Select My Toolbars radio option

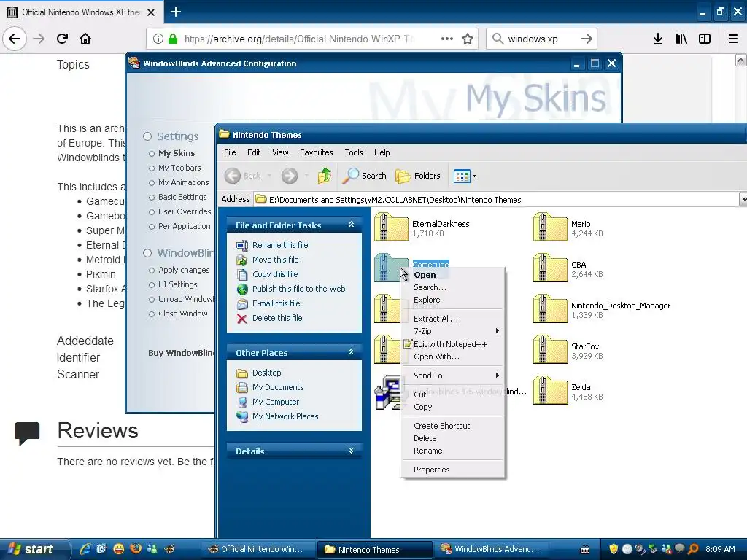[152, 168]
